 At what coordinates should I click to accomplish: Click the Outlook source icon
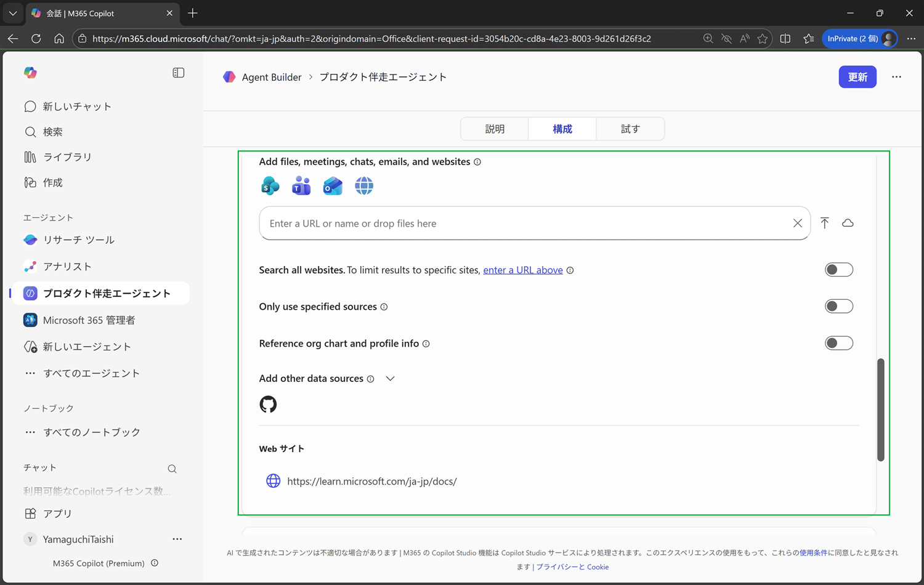[x=333, y=185]
